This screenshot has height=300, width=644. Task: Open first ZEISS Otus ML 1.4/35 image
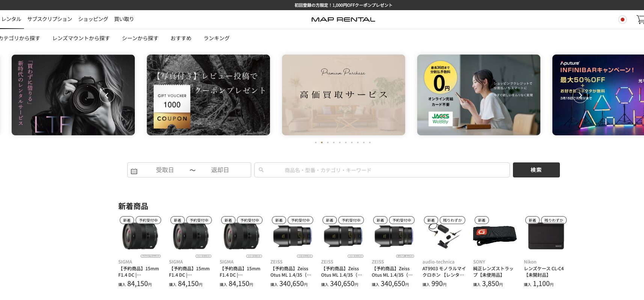(x=292, y=236)
